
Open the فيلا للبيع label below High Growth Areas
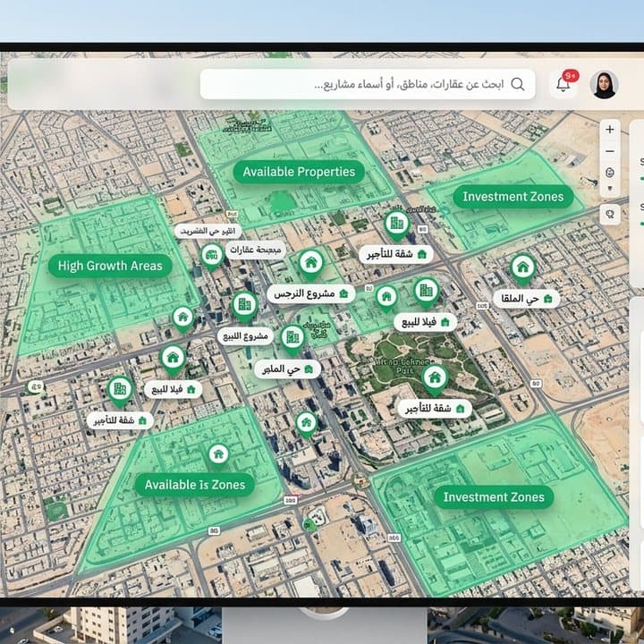point(173,389)
